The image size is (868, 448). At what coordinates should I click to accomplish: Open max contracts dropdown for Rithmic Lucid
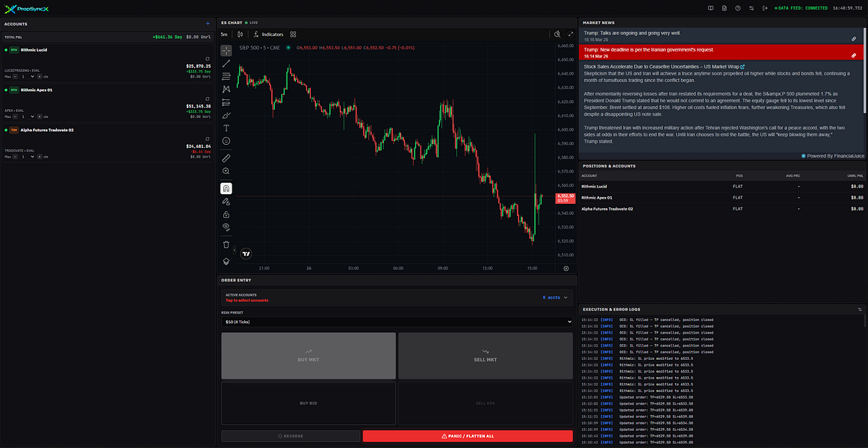point(27,77)
